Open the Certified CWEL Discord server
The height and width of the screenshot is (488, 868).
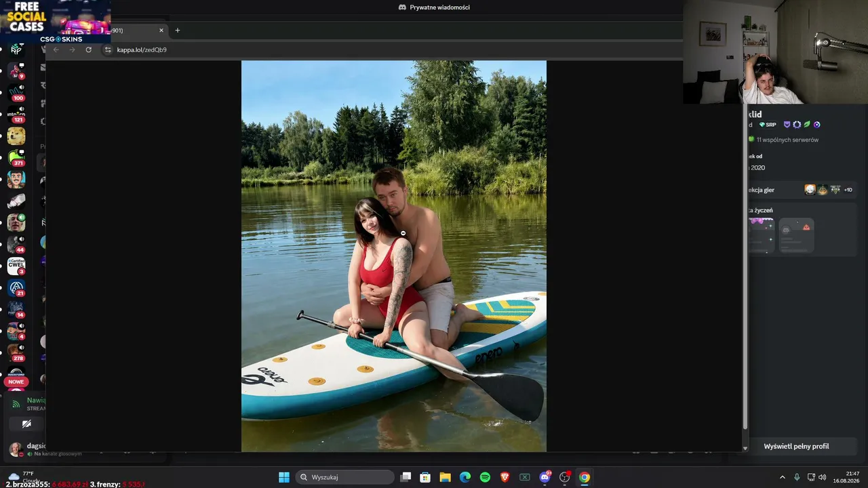coord(16,266)
